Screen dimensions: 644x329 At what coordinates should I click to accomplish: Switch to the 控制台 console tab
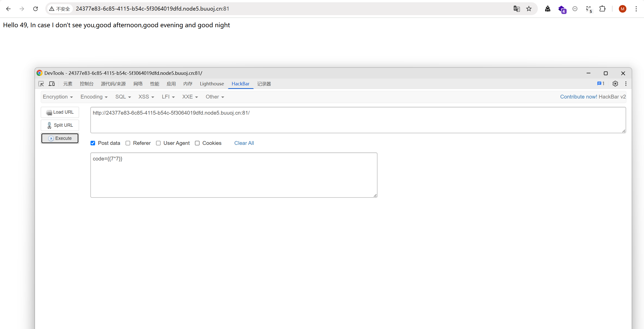87,84
